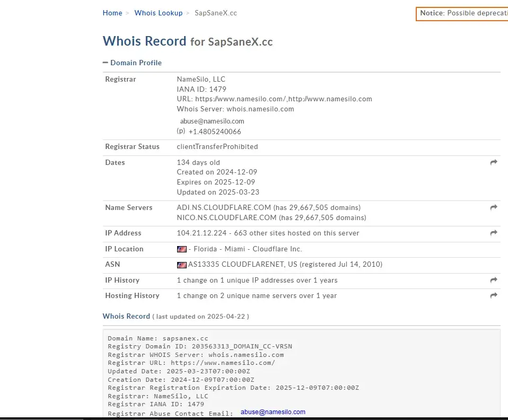Open the Home breadcrumb link

point(112,13)
